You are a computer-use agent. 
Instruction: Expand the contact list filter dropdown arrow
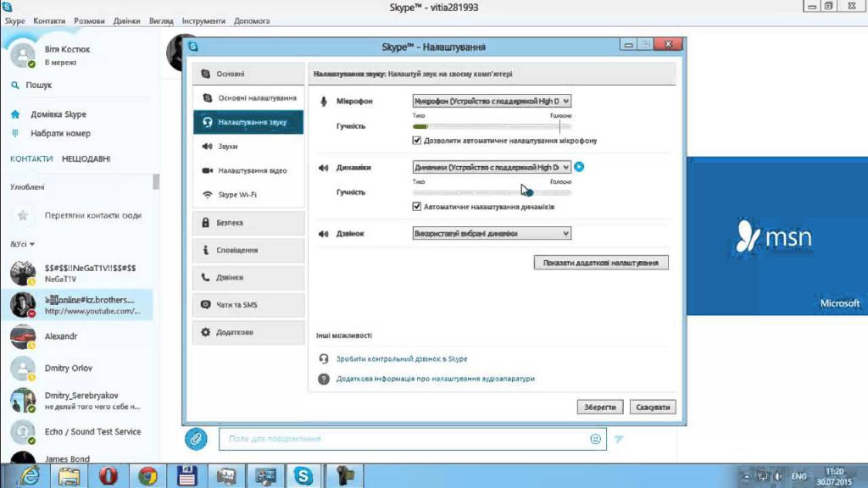32,244
